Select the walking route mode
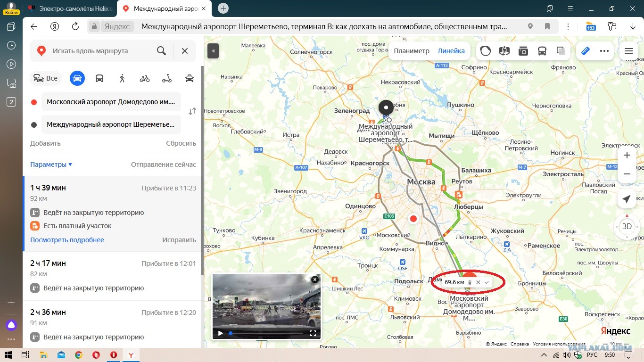The width and height of the screenshot is (644, 362). coord(122,78)
